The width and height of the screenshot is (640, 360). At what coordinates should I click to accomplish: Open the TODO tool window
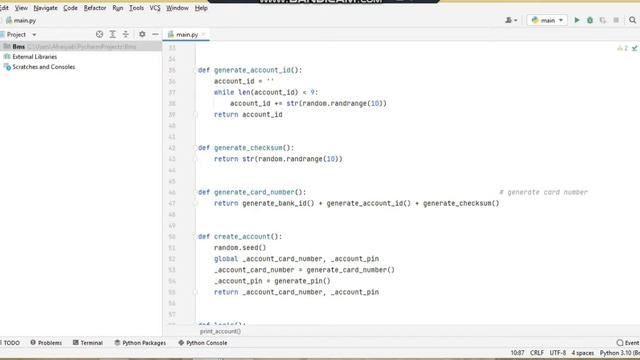pos(11,343)
